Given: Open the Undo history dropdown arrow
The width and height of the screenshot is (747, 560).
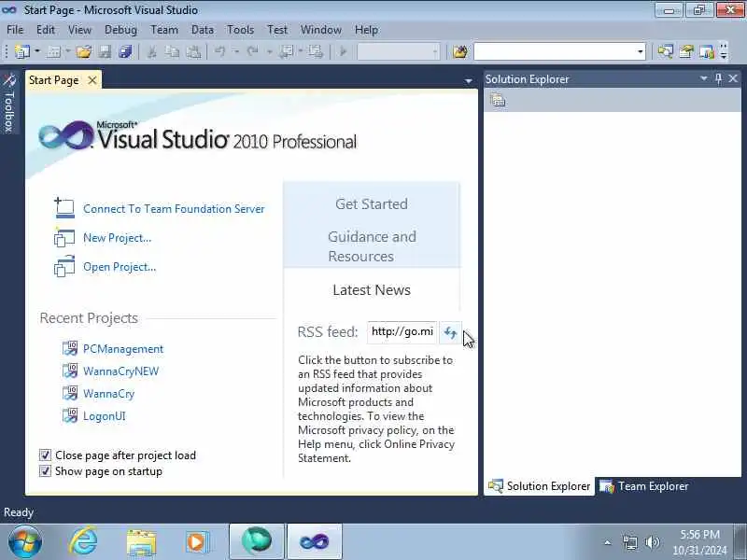Looking at the screenshot, I should coord(236,51).
